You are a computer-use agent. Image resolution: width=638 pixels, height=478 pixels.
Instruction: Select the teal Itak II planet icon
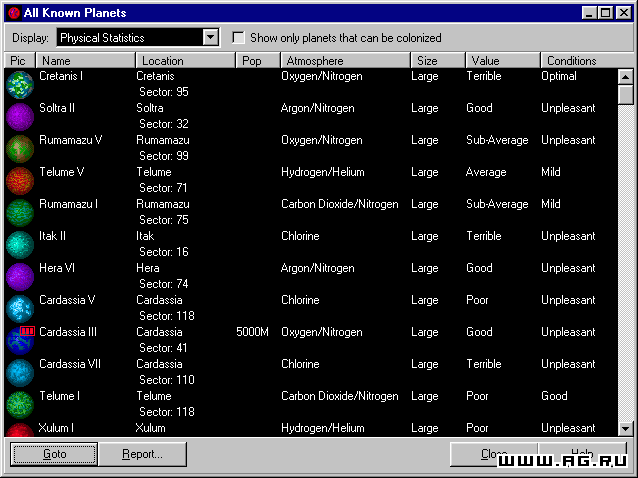click(20, 245)
